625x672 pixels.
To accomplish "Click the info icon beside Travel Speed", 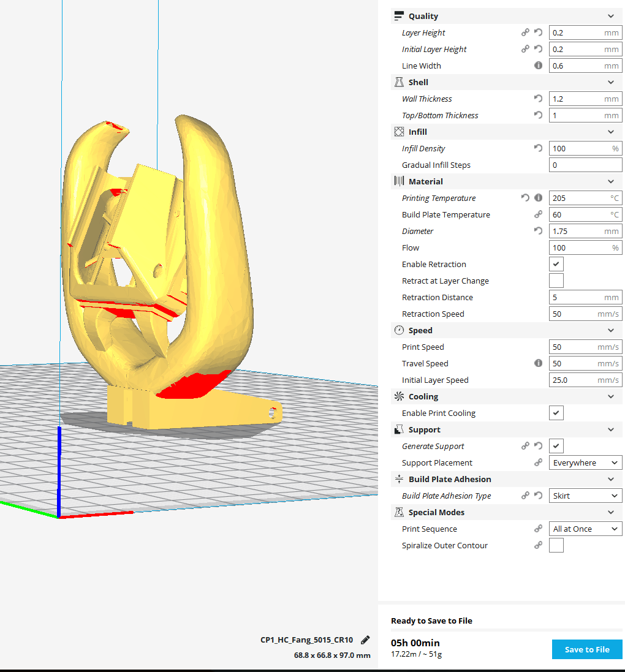I will click(538, 363).
